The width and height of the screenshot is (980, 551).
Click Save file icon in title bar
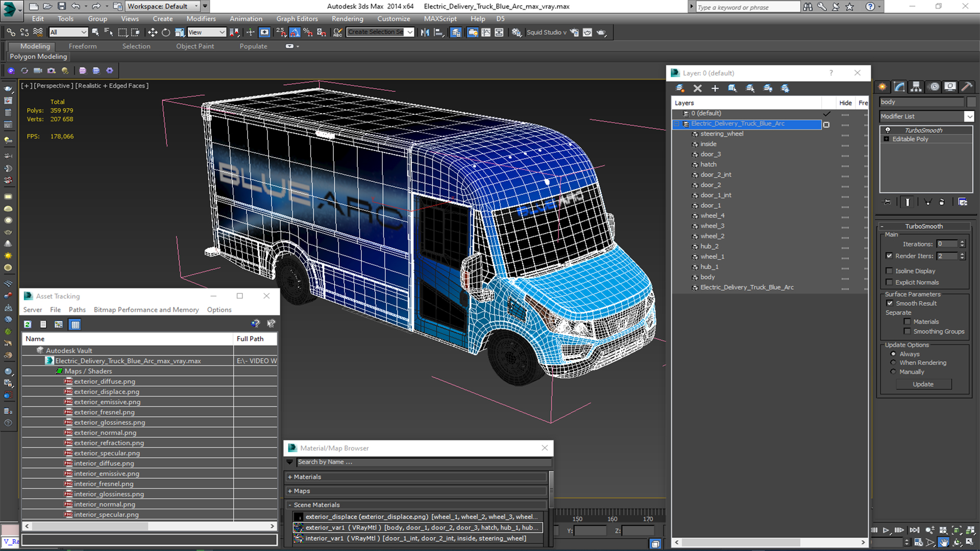(x=61, y=6)
